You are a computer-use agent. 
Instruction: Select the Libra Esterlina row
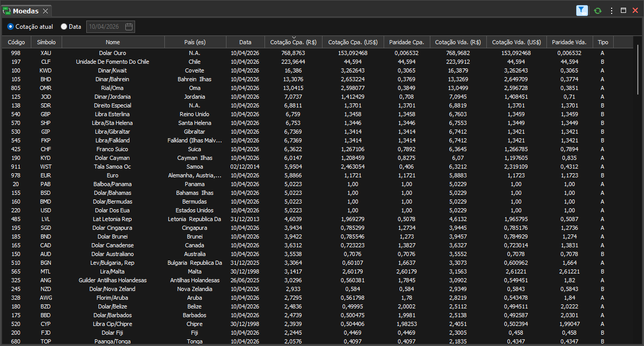point(317,114)
